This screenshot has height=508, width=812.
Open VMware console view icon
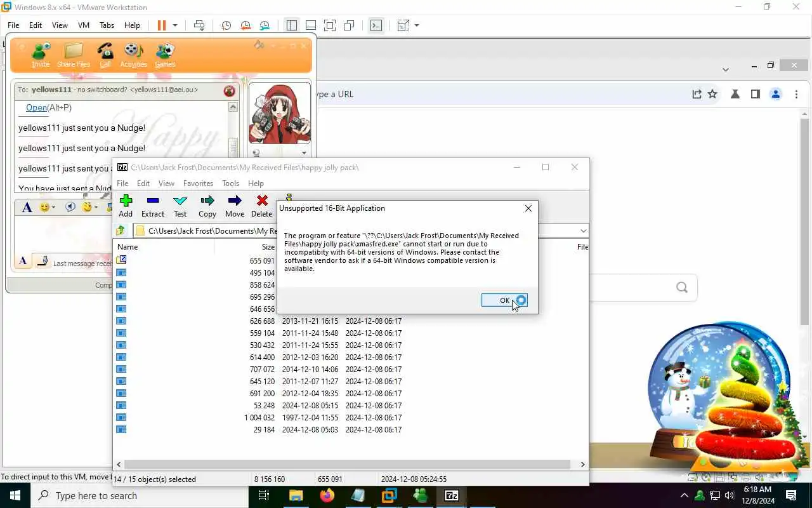pyautogui.click(x=376, y=25)
